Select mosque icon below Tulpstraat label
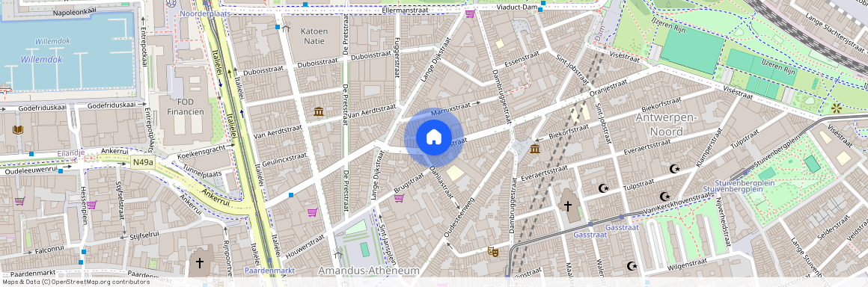The image size is (868, 287). tap(603, 188)
